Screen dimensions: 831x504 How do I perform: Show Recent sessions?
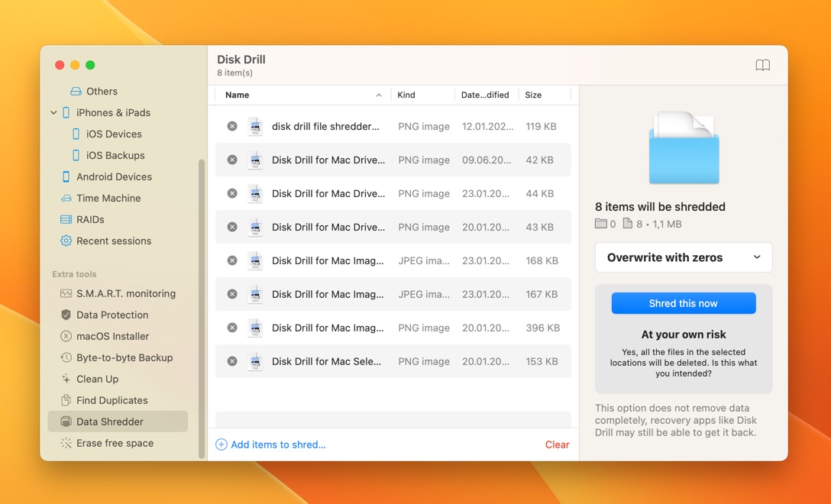click(x=106, y=241)
